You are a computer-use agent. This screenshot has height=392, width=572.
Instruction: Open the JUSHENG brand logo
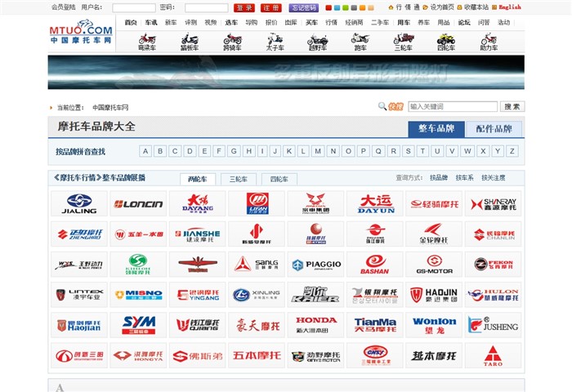[x=494, y=325]
